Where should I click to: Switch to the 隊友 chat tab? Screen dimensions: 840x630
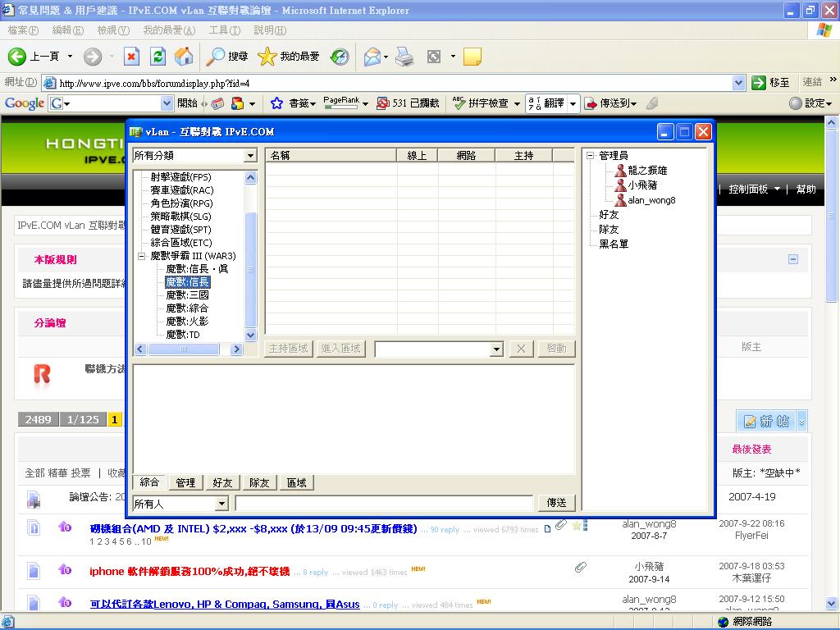coord(258,482)
